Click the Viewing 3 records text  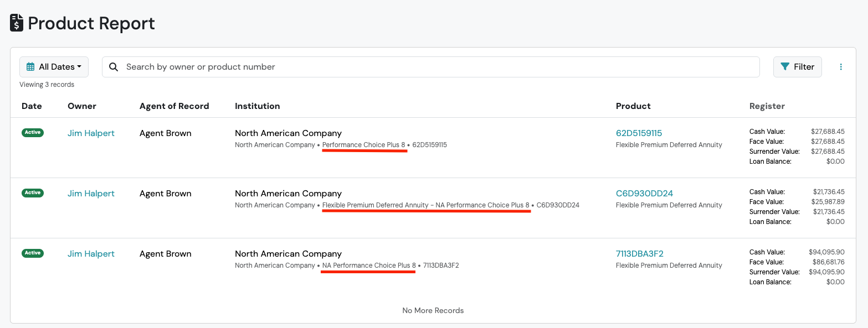click(47, 85)
